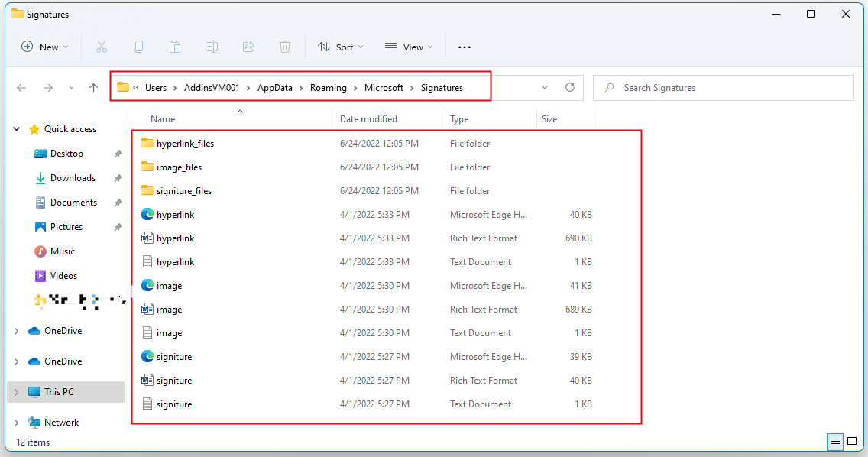This screenshot has height=457, width=868.
Task: Go up to the Microsoft parent folder
Action: click(93, 87)
